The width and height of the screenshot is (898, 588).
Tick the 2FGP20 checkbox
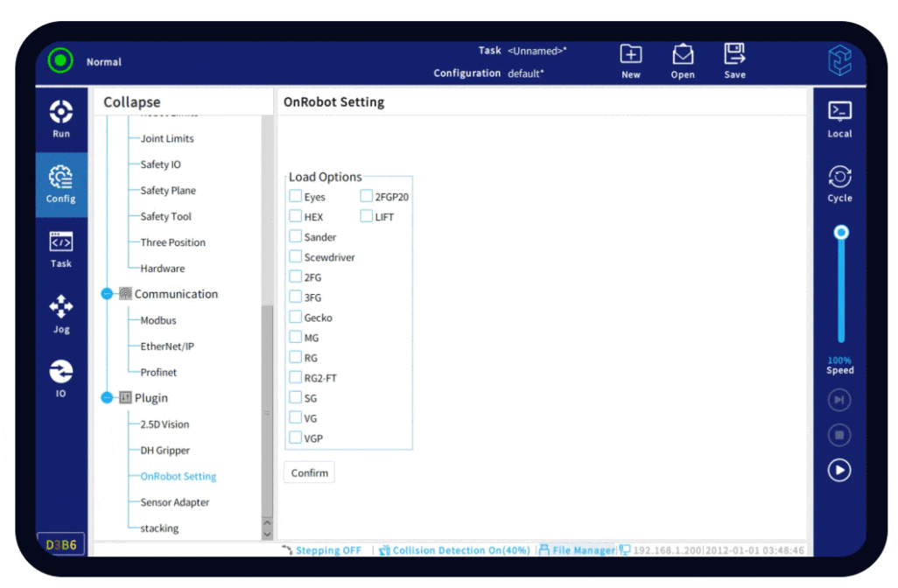tap(367, 197)
